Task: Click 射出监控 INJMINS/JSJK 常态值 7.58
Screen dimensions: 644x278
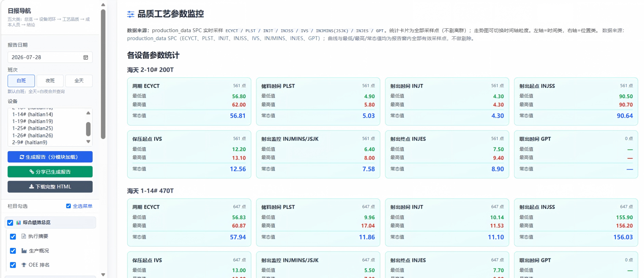Action: pos(368,169)
